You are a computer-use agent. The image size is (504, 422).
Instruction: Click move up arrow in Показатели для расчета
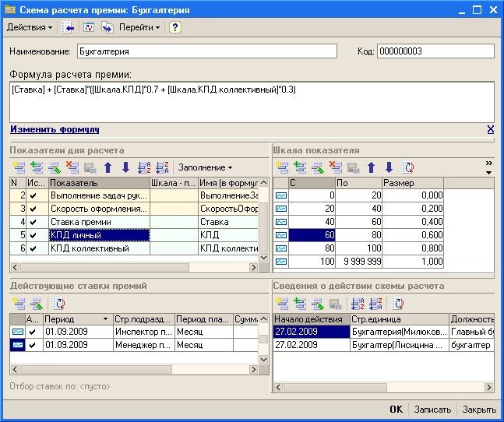click(x=108, y=167)
